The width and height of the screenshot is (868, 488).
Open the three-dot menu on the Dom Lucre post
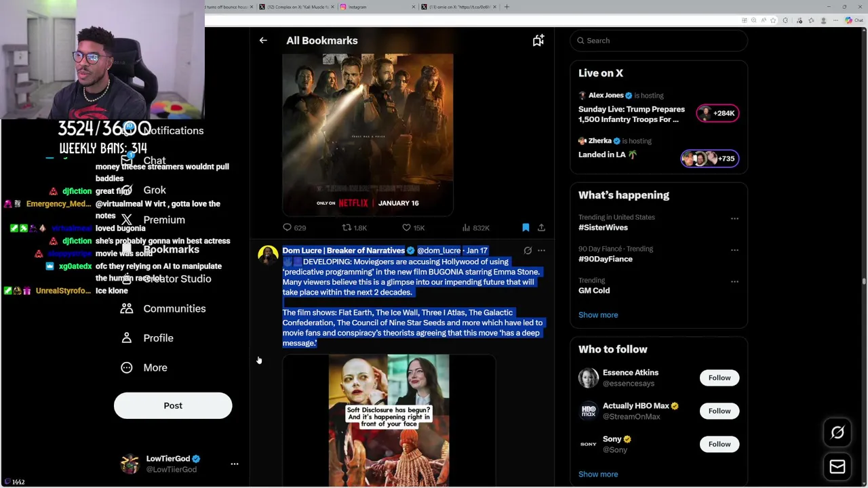[541, 251]
